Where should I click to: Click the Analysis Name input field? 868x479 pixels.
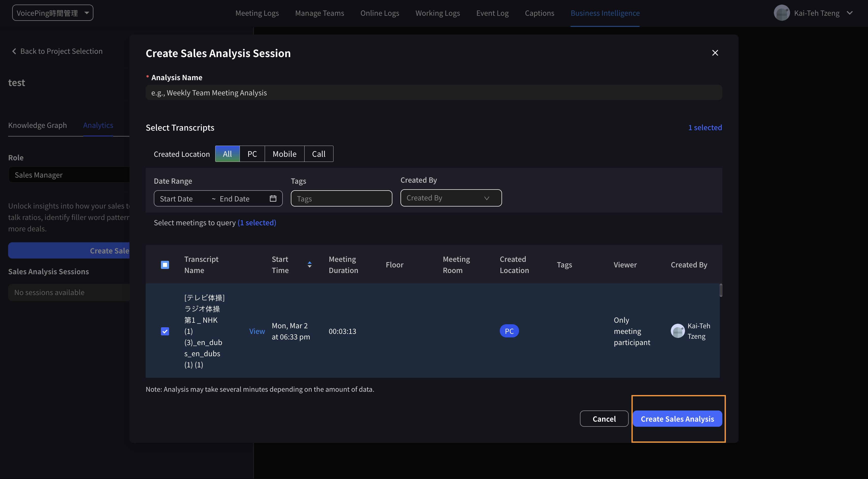(433, 93)
